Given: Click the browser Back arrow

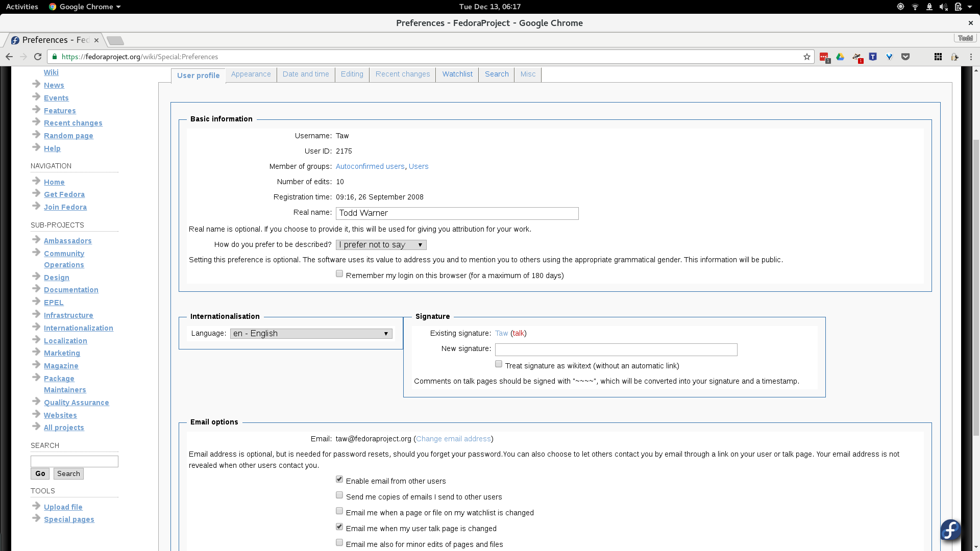Looking at the screenshot, I should [9, 57].
